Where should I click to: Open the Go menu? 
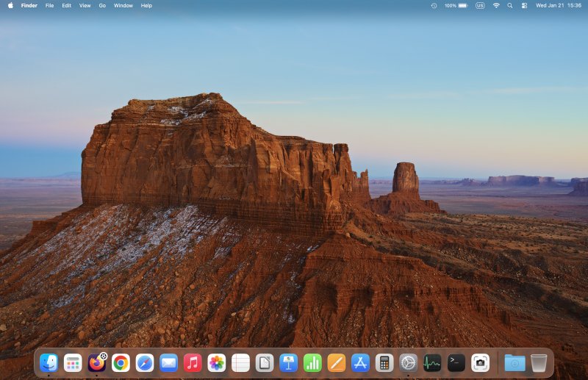coord(102,5)
